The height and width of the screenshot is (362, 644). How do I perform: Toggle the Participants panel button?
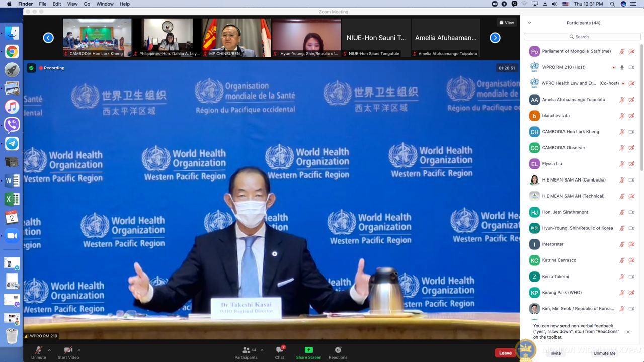click(246, 352)
